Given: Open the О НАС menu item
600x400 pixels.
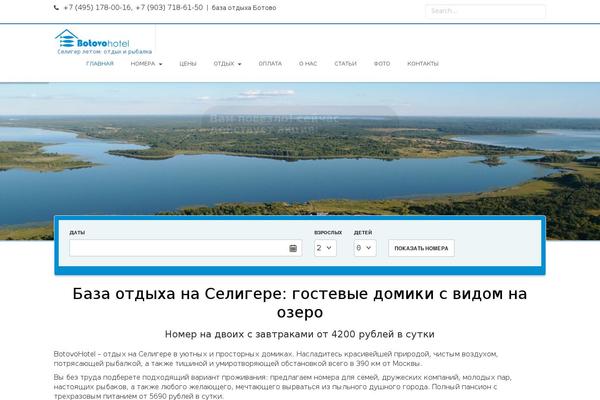Looking at the screenshot, I should [x=308, y=64].
